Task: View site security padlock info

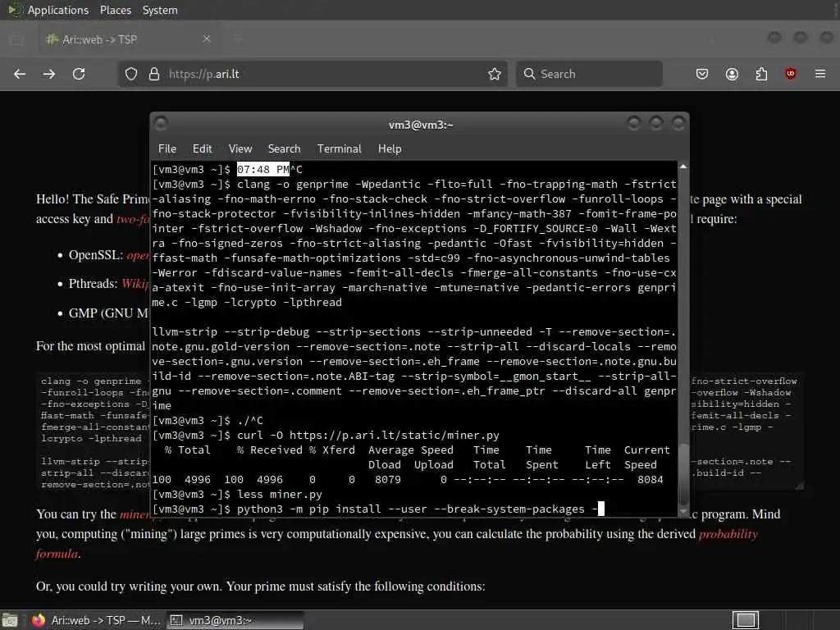Action: coord(154,74)
